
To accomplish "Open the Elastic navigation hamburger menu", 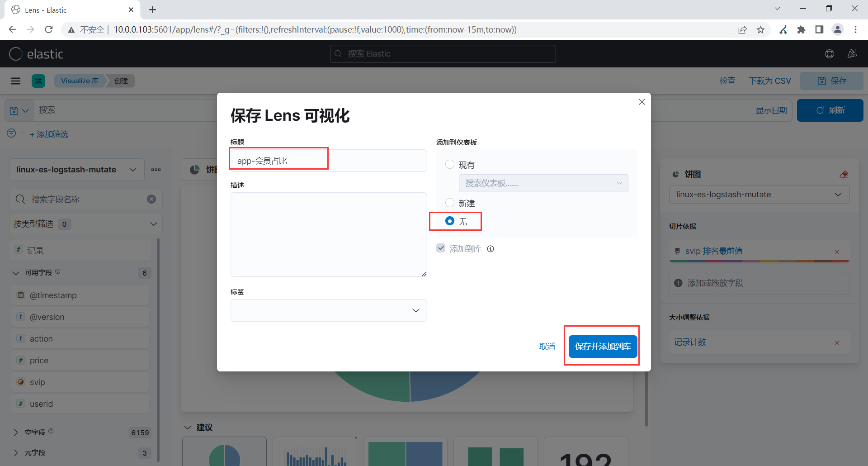I will click(x=16, y=81).
